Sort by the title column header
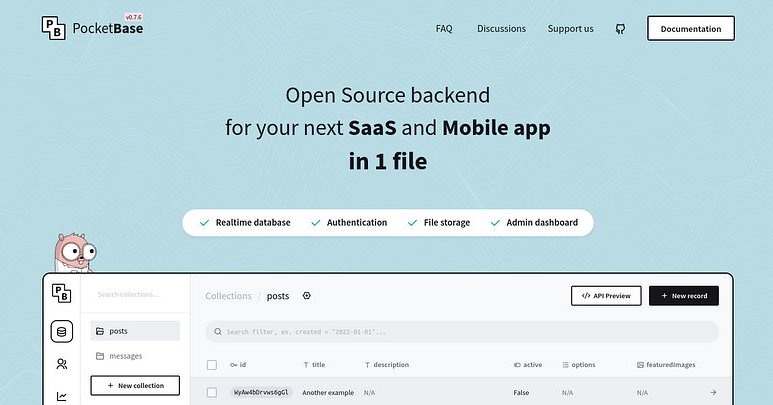The image size is (773, 405). click(314, 365)
